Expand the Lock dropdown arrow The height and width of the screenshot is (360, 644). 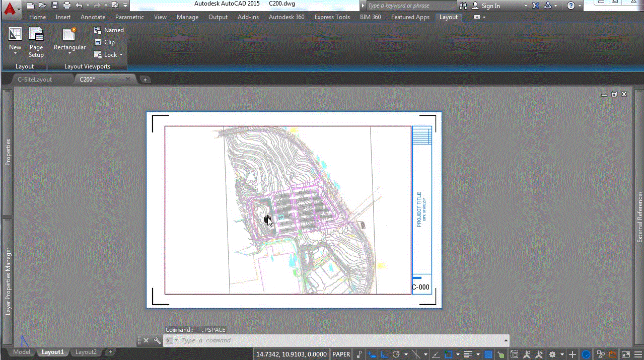tap(121, 55)
